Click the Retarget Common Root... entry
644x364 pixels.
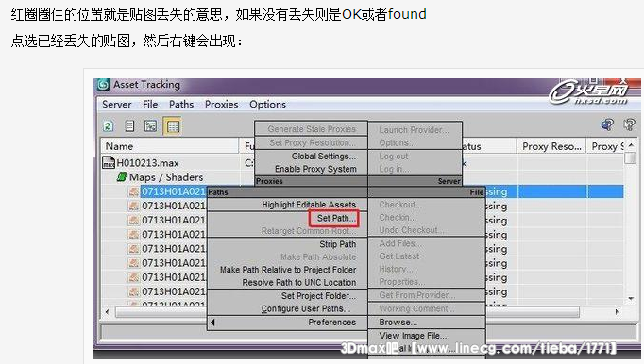click(x=309, y=231)
